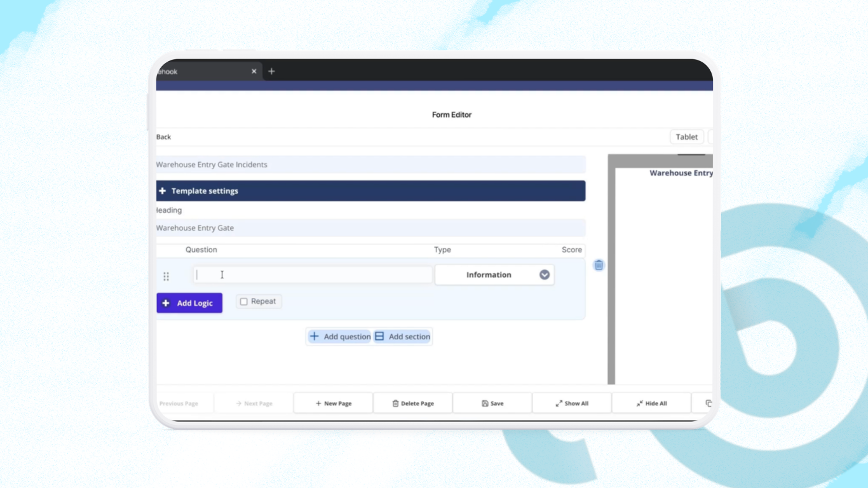Edit the form title Warehouse Entry Gate Incidents
This screenshot has width=868, height=488.
coord(370,165)
